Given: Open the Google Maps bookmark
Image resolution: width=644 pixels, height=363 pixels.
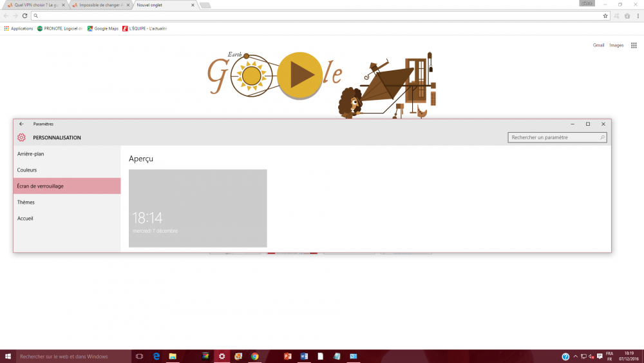Looking at the screenshot, I should (102, 28).
